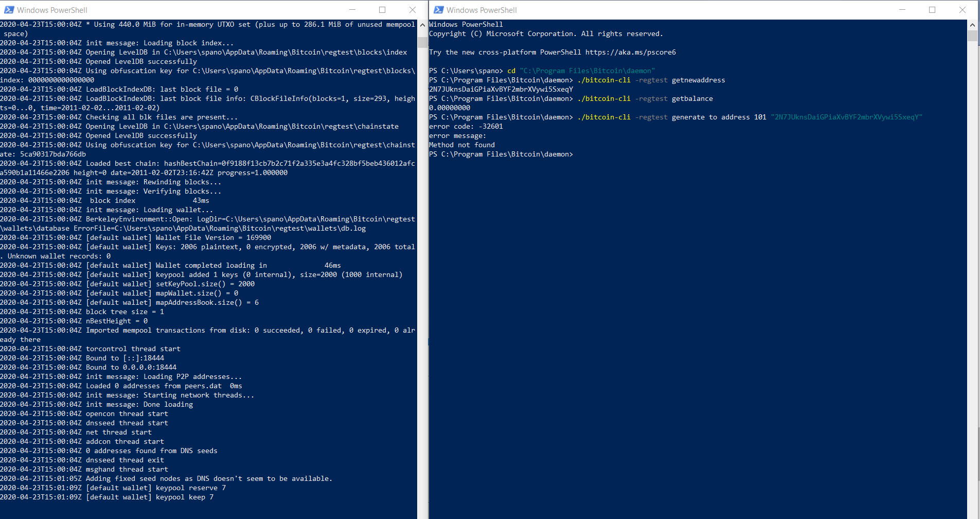The image size is (980, 519).
Task: Click 'error code: -32601' line
Action: tap(466, 126)
